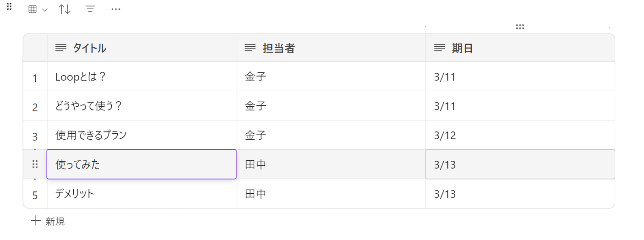Add a new row with 新規
The image size is (644, 240).
tap(48, 222)
